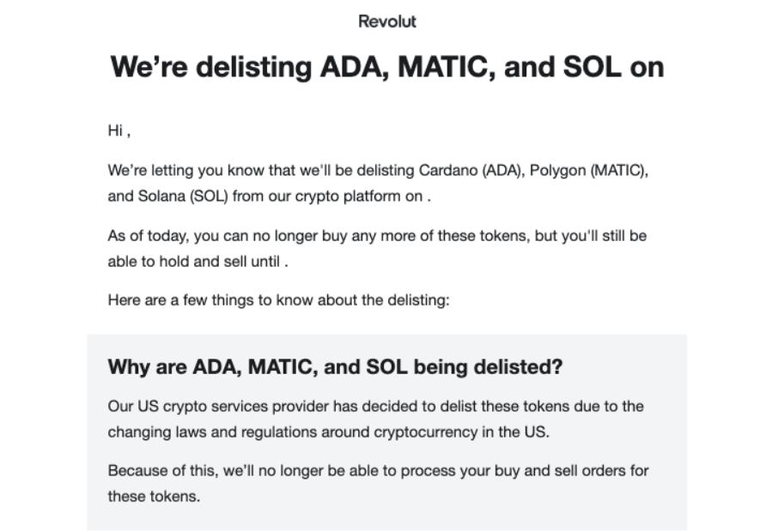Viewport: 766px width, 532px height.
Task: Click the "As of today" sentence opening
Action: (x=145, y=235)
